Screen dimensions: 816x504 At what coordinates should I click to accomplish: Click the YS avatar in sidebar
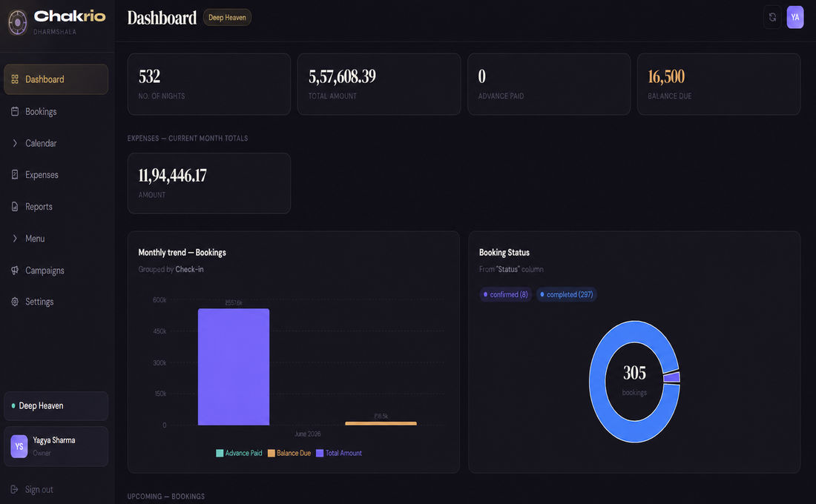[19, 446]
